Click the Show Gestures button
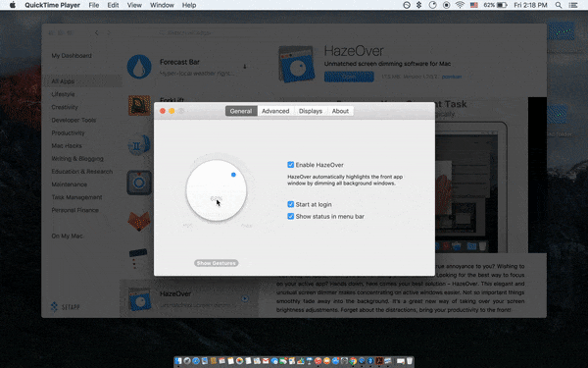 point(217,263)
